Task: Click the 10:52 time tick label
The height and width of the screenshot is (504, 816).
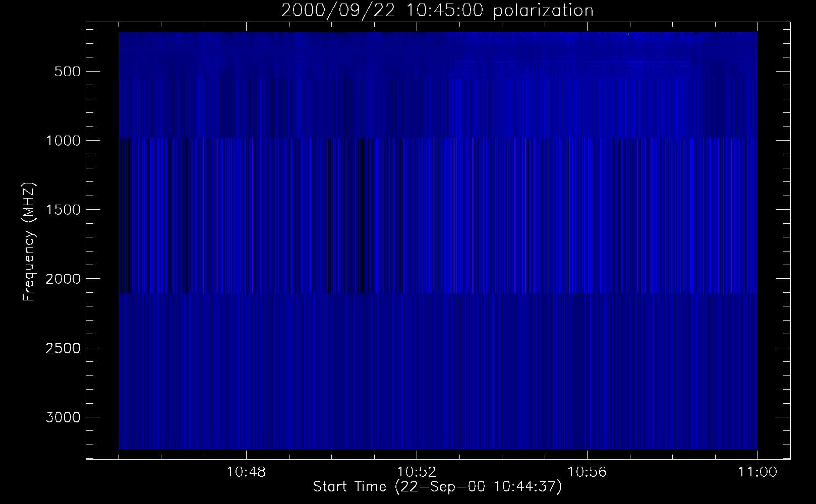Action: point(417,472)
